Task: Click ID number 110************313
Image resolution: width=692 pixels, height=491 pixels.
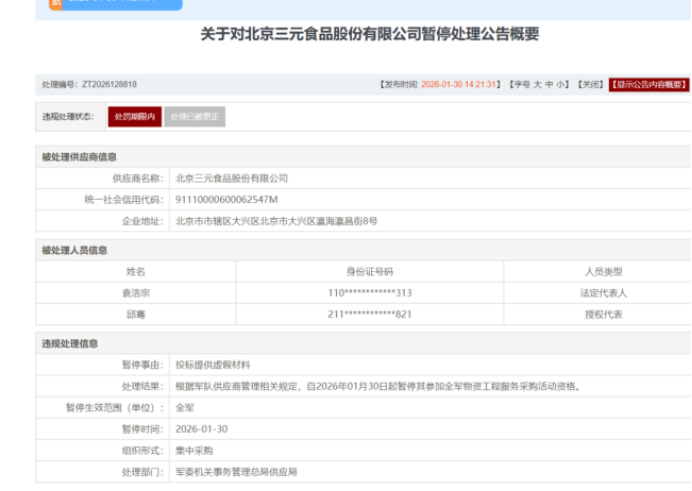Action: click(370, 293)
